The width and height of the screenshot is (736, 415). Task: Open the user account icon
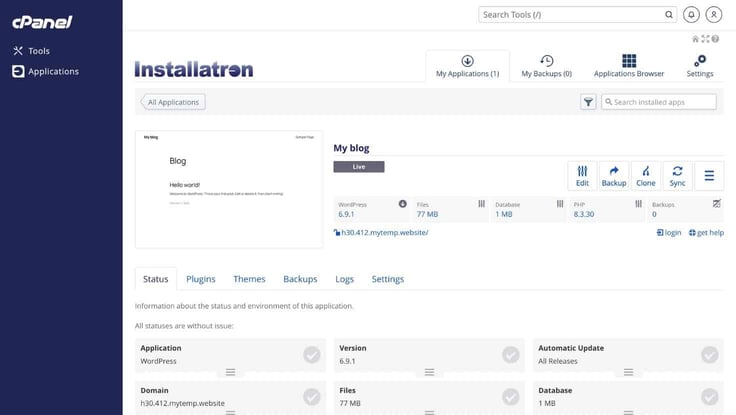coord(713,15)
